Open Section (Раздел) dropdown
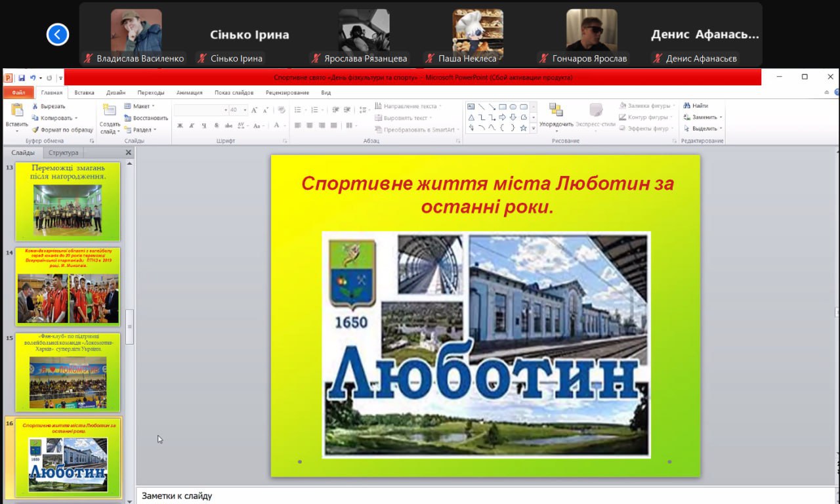The image size is (840, 504). [140, 130]
